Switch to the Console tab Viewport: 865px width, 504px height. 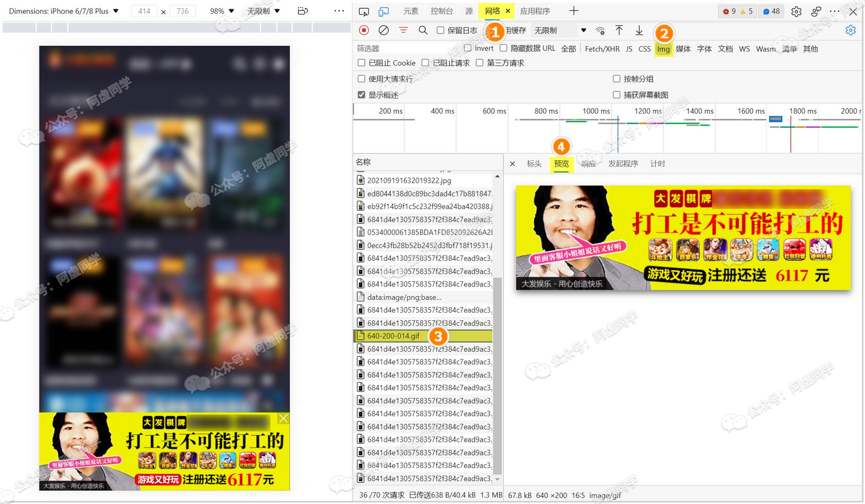pyautogui.click(x=442, y=11)
